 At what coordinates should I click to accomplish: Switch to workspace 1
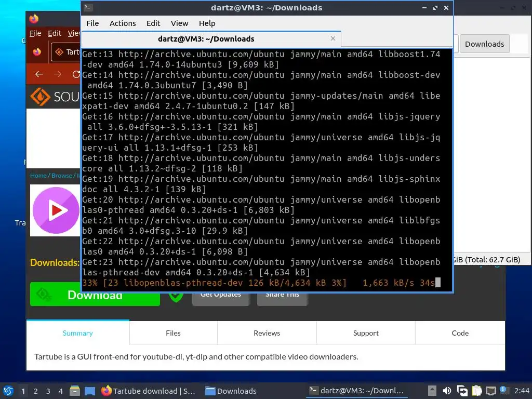tap(23, 391)
